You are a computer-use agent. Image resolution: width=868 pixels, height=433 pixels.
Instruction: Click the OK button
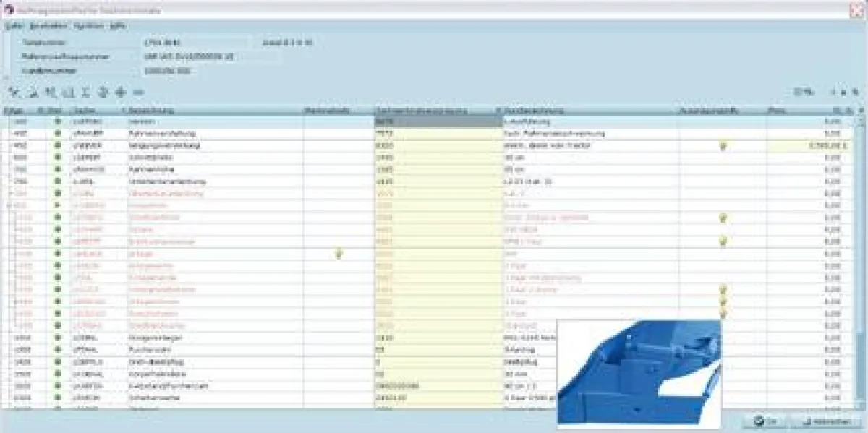[x=764, y=421]
